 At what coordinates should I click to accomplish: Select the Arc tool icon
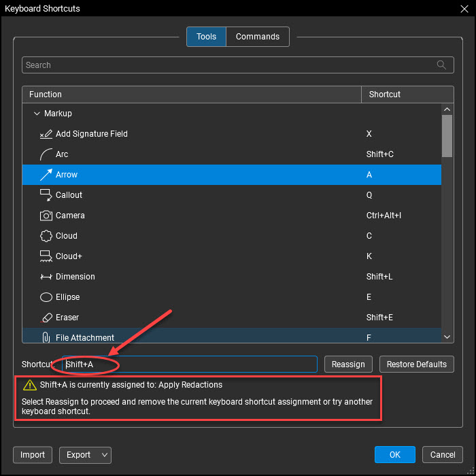[46, 154]
